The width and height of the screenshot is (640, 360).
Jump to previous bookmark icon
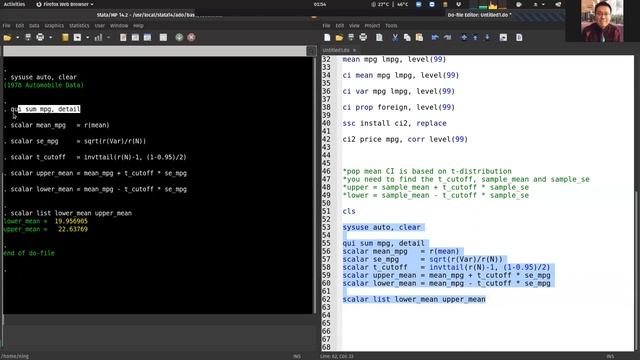475,38
